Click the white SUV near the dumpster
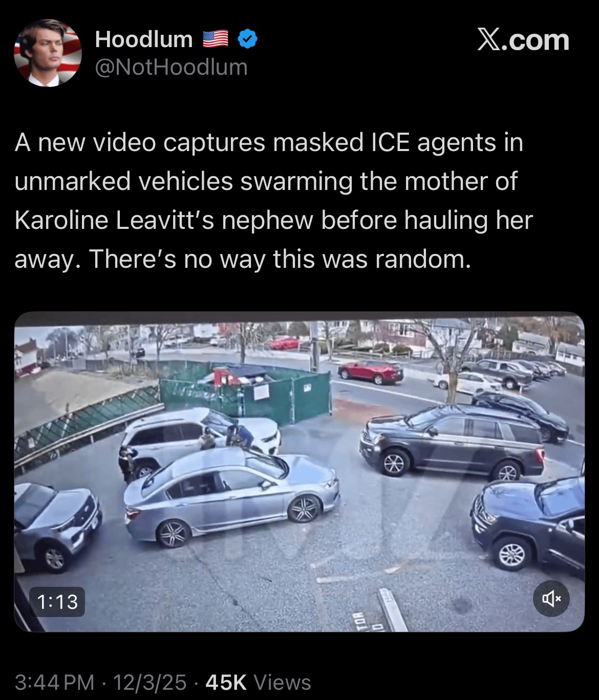The height and width of the screenshot is (700, 599). [200, 438]
